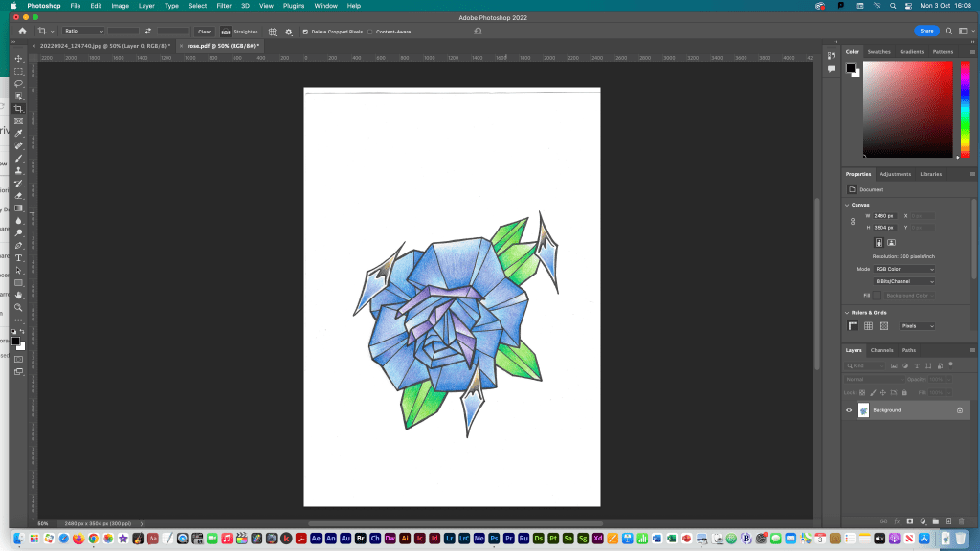The height and width of the screenshot is (551, 980).
Task: Open the Ratio crop preset dropdown
Action: coord(83,32)
